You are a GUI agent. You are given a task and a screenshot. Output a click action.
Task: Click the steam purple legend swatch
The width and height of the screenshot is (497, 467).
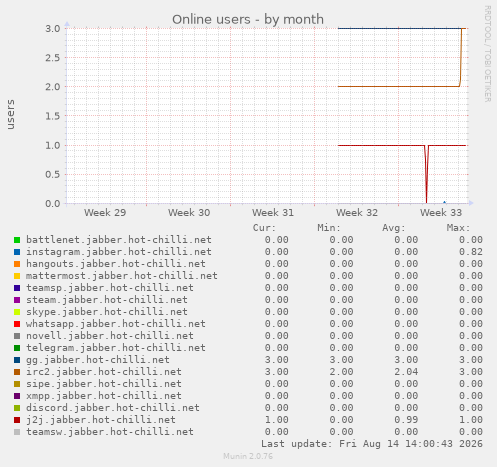[17, 300]
